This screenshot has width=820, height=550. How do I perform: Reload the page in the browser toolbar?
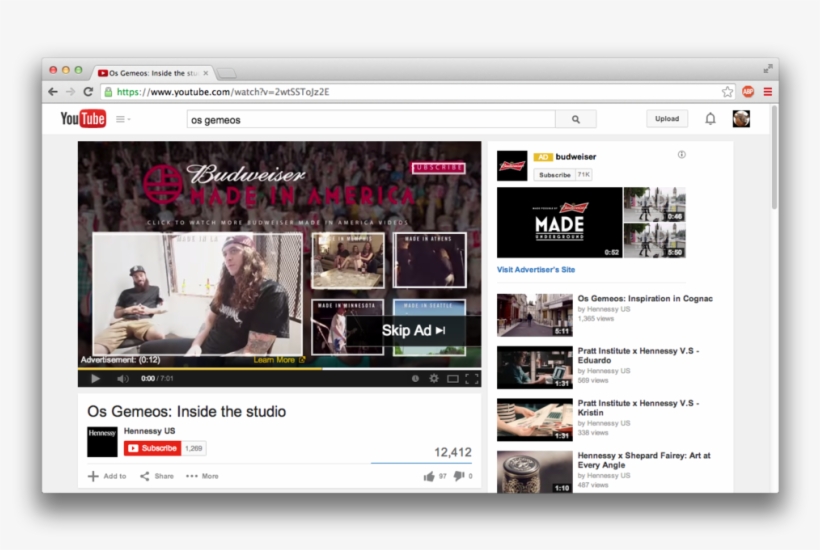point(88,92)
